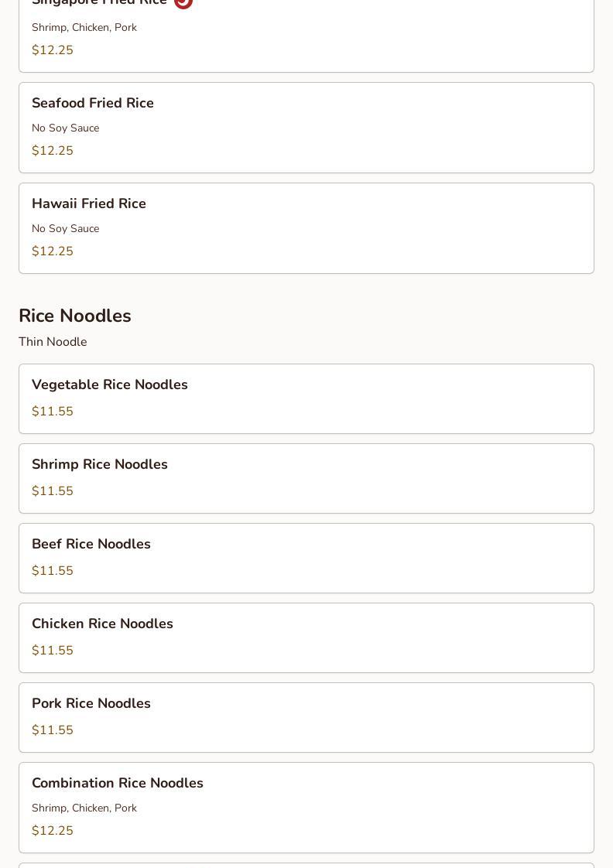The height and width of the screenshot is (868, 613).
Task: Select the Pork Rice Noodles item title
Action: point(91,703)
